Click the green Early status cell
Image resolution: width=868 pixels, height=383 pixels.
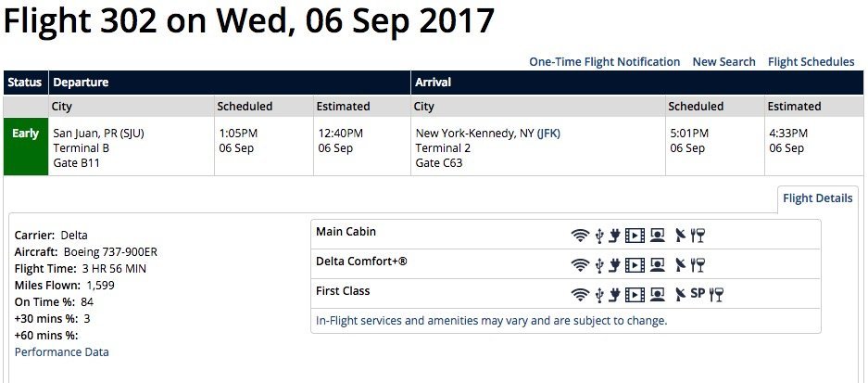pos(26,146)
